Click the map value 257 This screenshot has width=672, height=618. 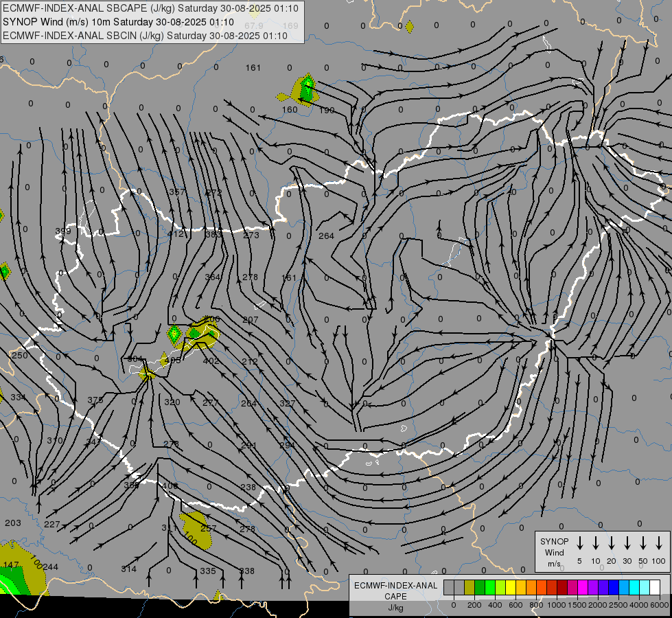(208, 528)
